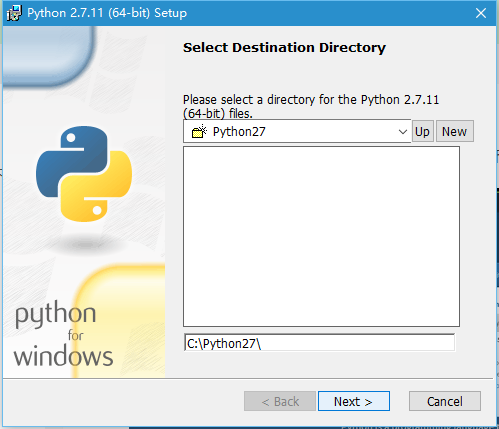Click the disabled Back button
The image size is (499, 429).
point(280,401)
